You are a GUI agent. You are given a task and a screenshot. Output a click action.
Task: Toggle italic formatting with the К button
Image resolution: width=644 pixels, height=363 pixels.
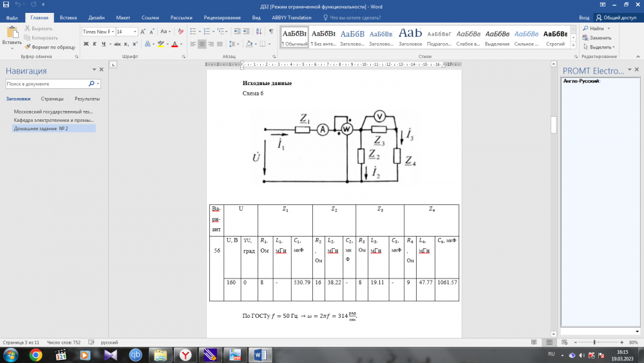pos(95,44)
